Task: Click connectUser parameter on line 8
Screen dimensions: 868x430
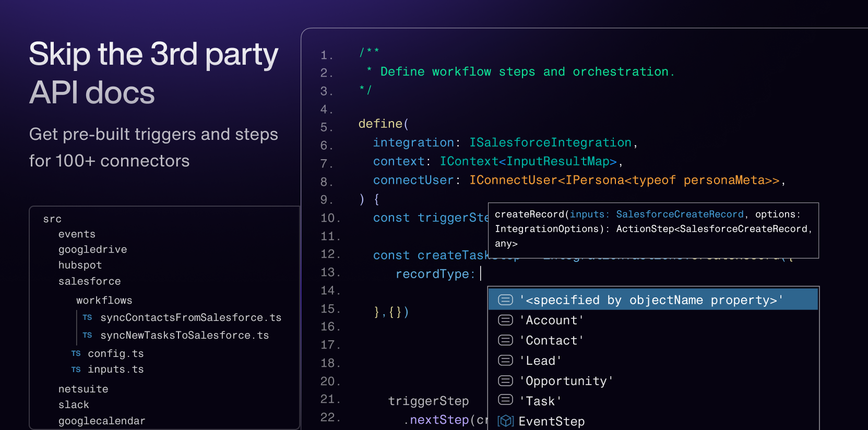Action: click(x=413, y=181)
